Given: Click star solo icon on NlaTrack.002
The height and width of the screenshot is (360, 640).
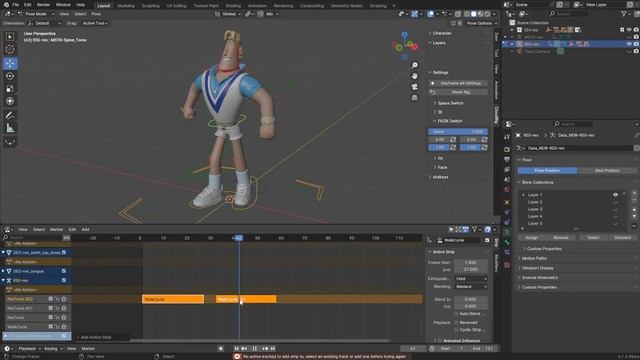Looking at the screenshot, I should 64,299.
